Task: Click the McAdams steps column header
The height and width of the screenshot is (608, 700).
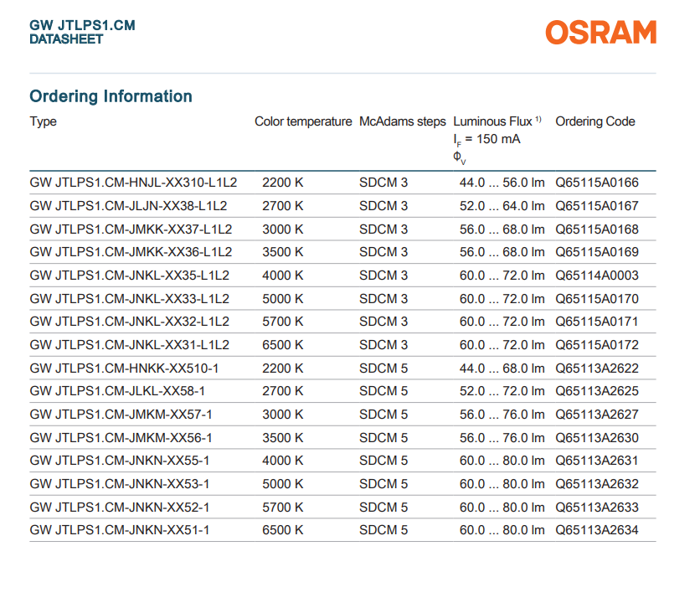Action: click(x=402, y=121)
